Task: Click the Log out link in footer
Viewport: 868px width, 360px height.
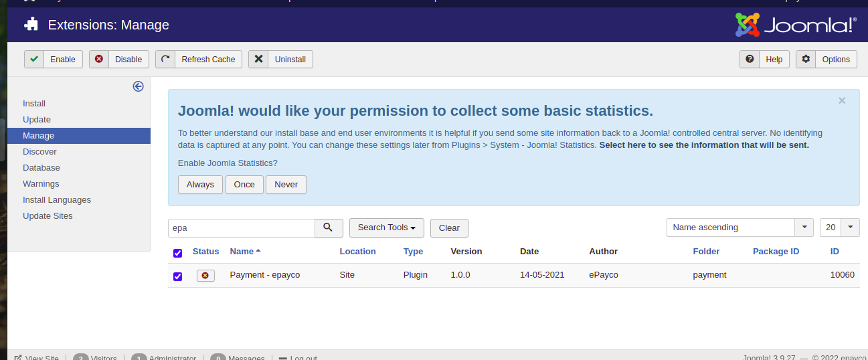Action: pyautogui.click(x=298, y=357)
